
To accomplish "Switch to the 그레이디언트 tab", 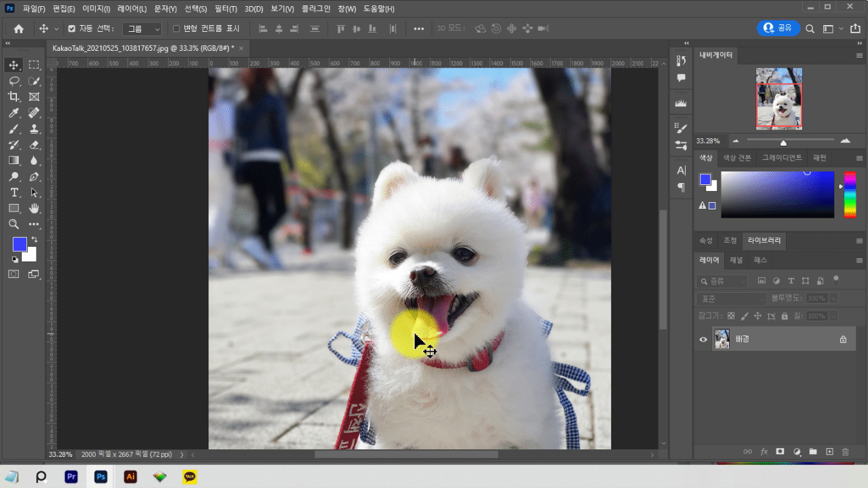I will [782, 158].
